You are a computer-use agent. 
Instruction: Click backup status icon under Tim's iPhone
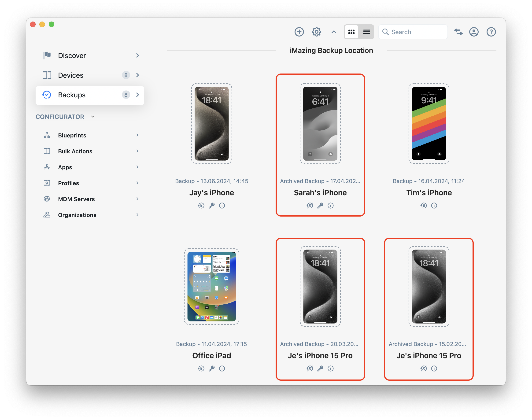pyautogui.click(x=424, y=206)
